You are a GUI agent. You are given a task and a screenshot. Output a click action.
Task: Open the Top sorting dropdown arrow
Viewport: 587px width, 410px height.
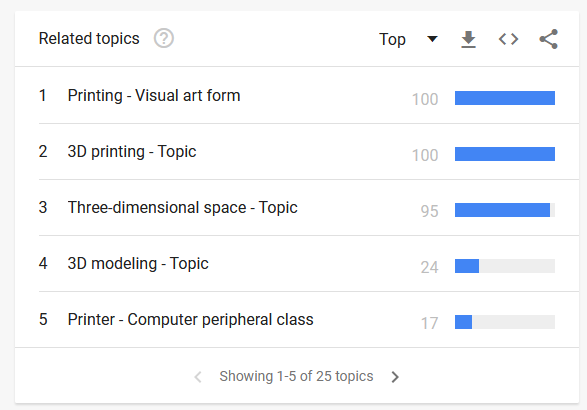click(432, 39)
